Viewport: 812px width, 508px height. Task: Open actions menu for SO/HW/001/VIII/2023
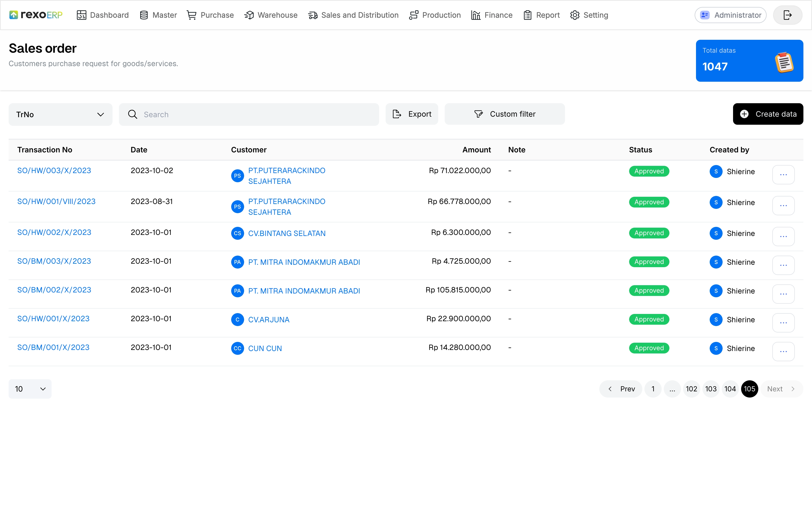(784, 206)
